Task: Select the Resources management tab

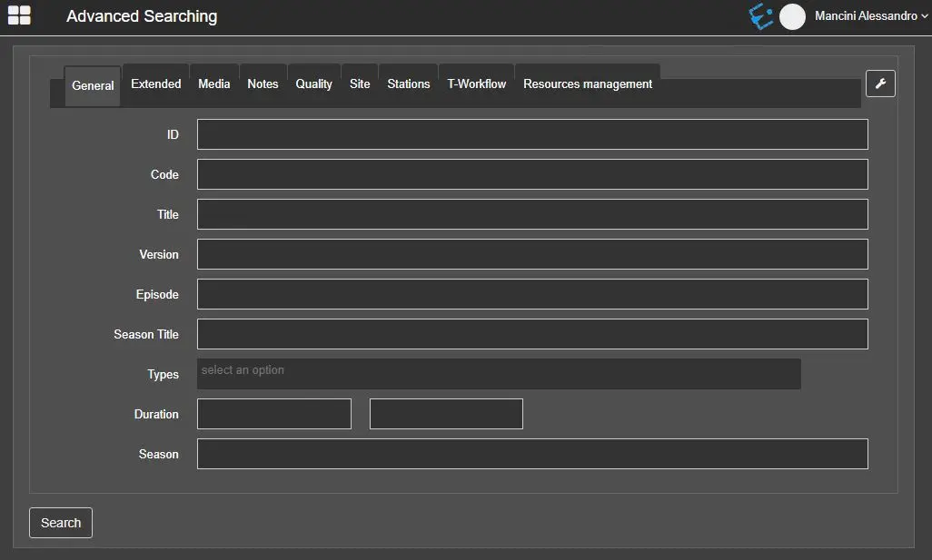Action: (588, 84)
